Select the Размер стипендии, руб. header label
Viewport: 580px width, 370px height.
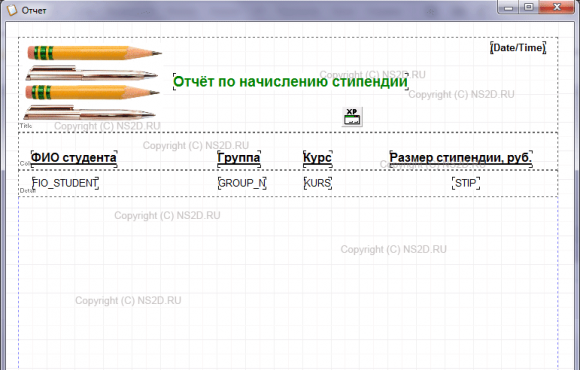point(461,158)
